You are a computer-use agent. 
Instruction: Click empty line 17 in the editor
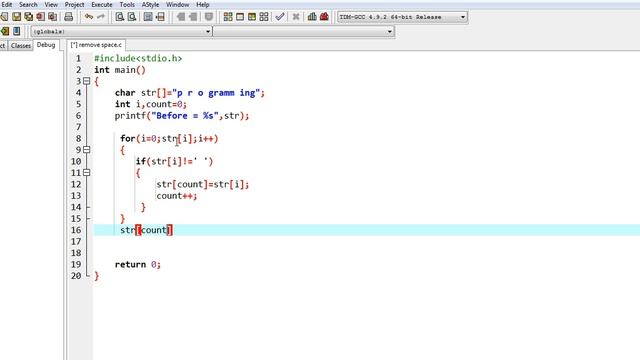(x=366, y=241)
